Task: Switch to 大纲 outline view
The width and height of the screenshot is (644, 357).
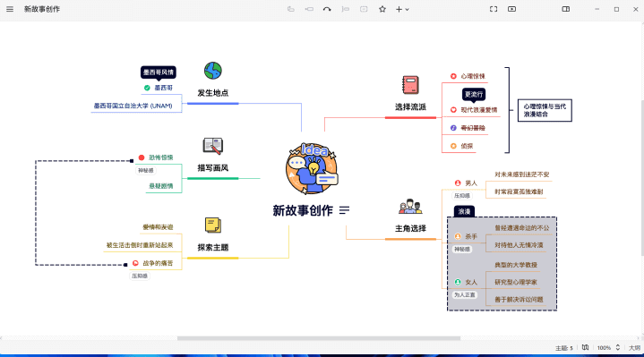Action: (634, 348)
